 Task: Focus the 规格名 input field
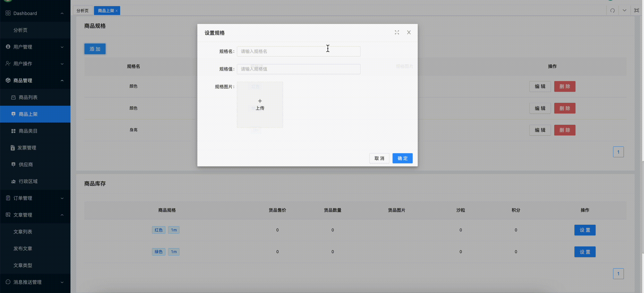click(298, 52)
